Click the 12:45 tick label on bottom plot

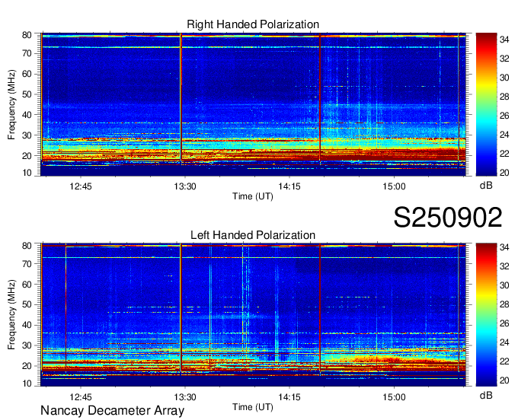tap(81, 397)
